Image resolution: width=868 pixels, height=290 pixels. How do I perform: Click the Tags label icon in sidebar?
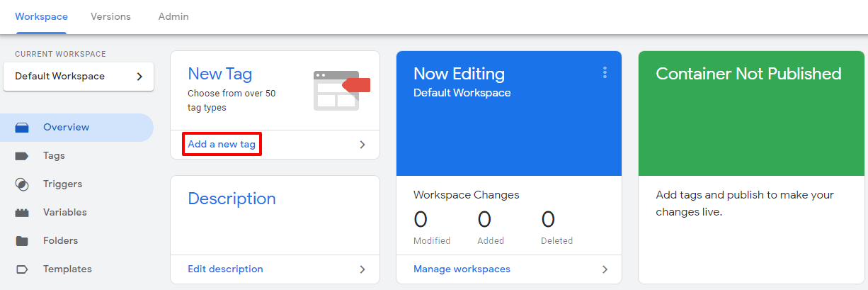pos(22,156)
